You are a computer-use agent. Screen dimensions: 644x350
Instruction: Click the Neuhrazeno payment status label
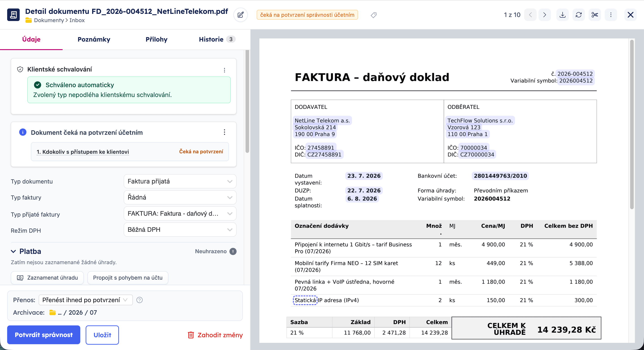coord(211,251)
